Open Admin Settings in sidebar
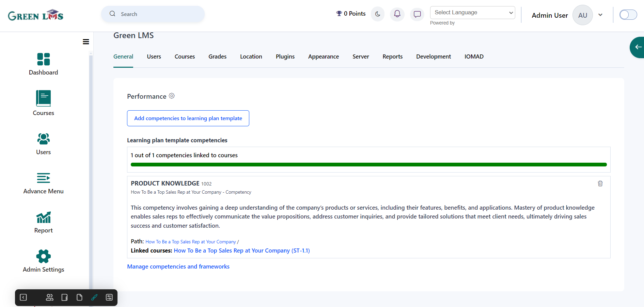This screenshot has height=307, width=644. pyautogui.click(x=44, y=261)
